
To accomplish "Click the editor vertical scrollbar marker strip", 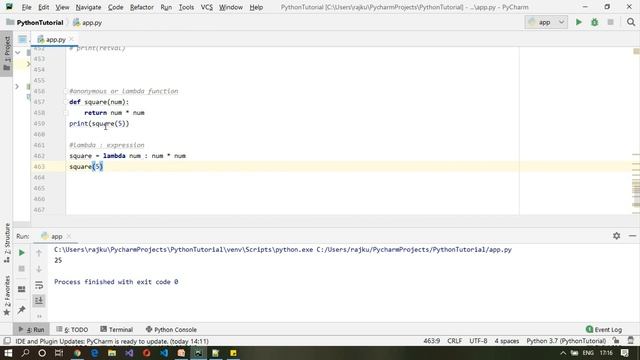I will (x=636, y=131).
